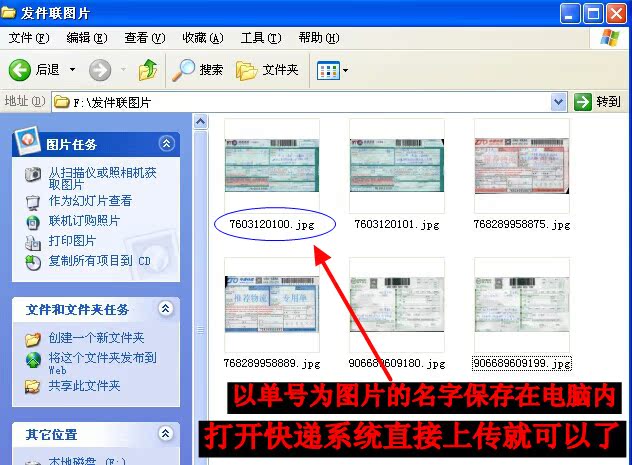Click the title bar folder icon
The image size is (632, 465).
(8, 12)
